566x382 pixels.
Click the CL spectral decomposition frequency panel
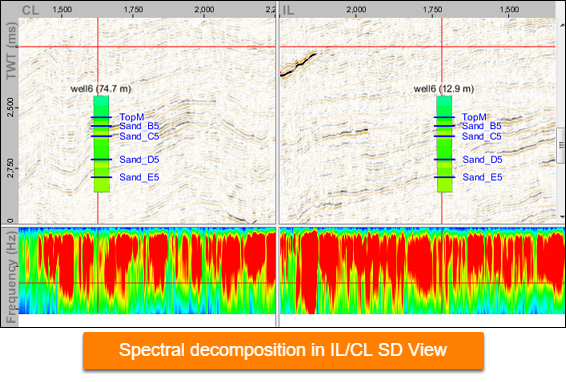[x=147, y=270]
